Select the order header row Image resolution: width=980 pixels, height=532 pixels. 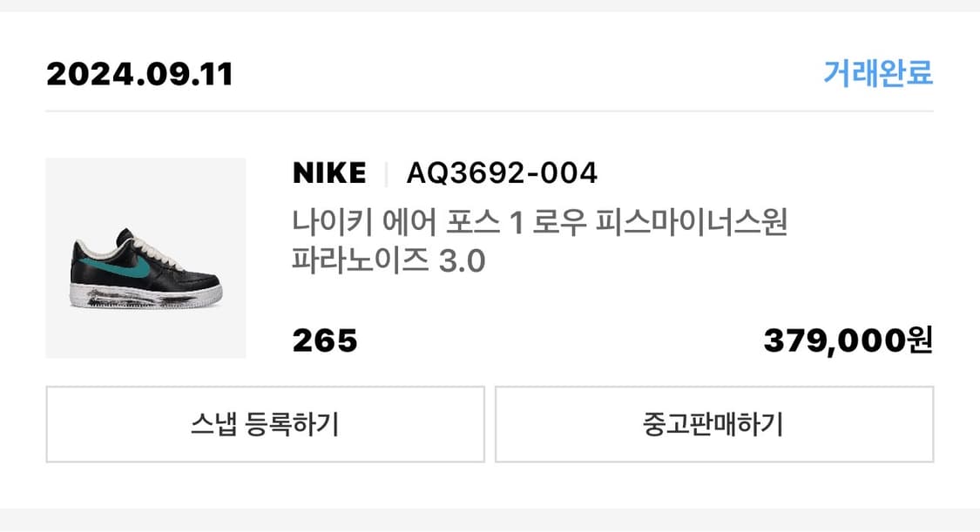[x=490, y=75]
